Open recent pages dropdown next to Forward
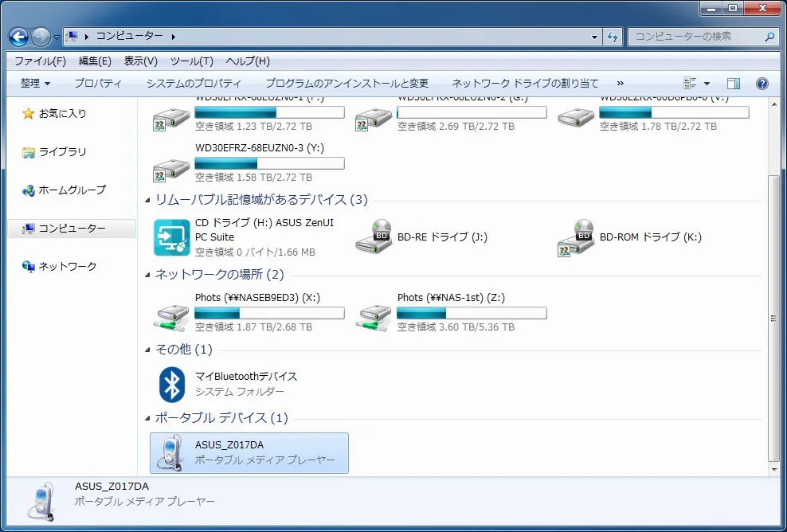 57,37
